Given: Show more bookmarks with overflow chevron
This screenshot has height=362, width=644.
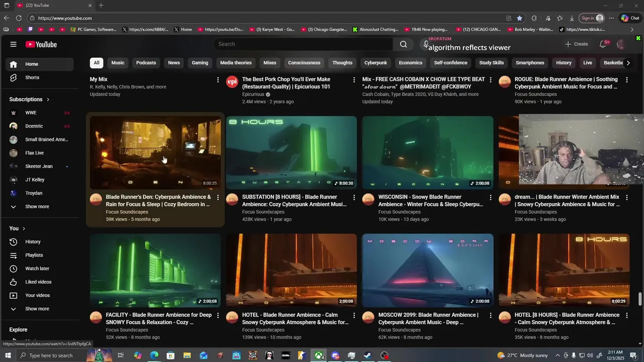Looking at the screenshot, I should pos(632,30).
